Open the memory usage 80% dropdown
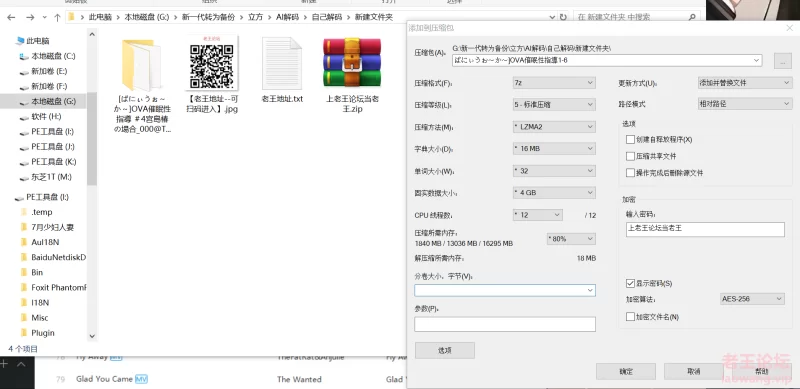Image resolution: width=800 pixels, height=389 pixels. (571, 238)
